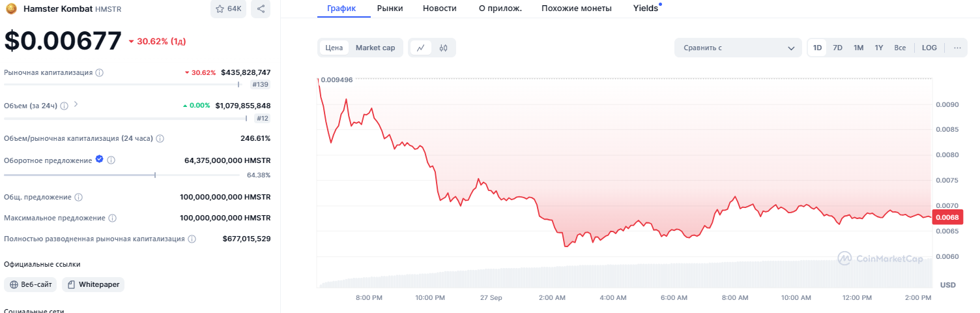
Task: Click the market cap rank progress bar
Action: (x=122, y=84)
